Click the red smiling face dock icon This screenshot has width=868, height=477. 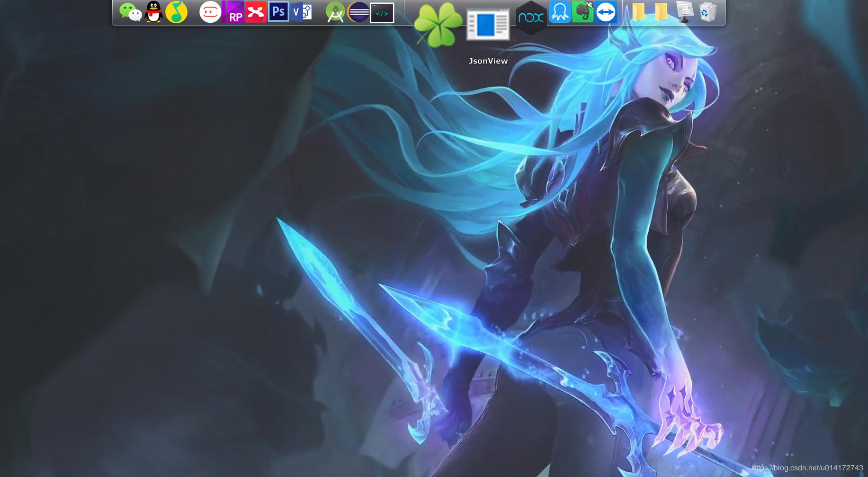point(210,12)
